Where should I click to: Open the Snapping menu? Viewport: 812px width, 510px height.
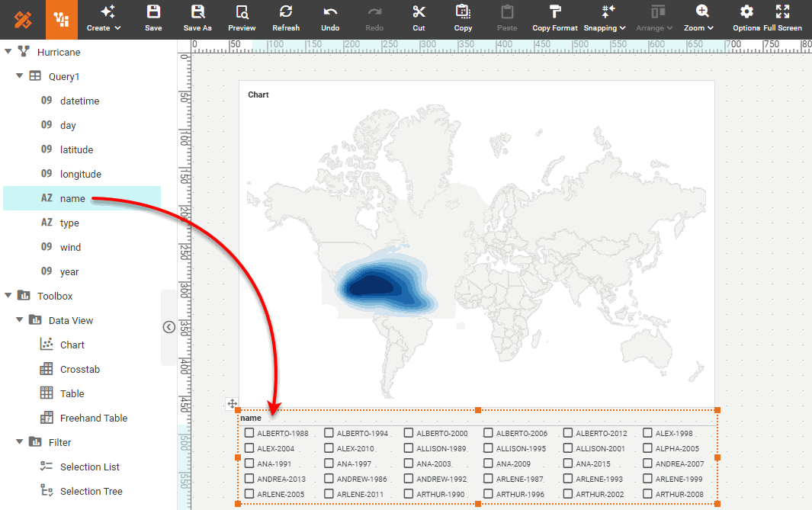[604, 18]
